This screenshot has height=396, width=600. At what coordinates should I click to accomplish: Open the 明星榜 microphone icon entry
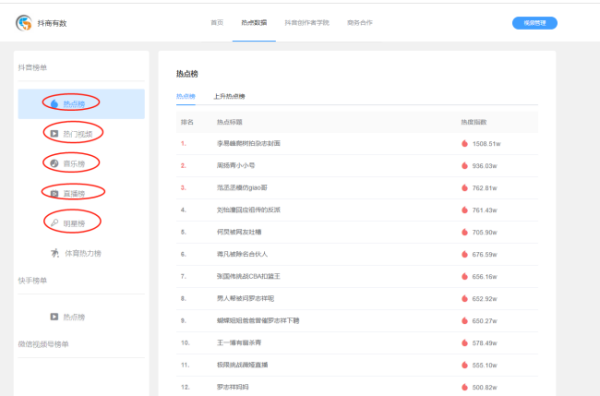coord(54,223)
